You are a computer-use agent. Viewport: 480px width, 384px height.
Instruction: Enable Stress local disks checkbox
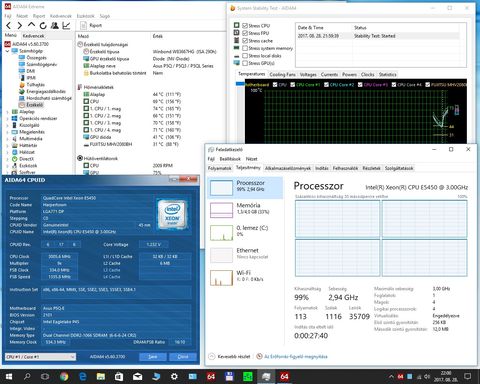(245, 56)
